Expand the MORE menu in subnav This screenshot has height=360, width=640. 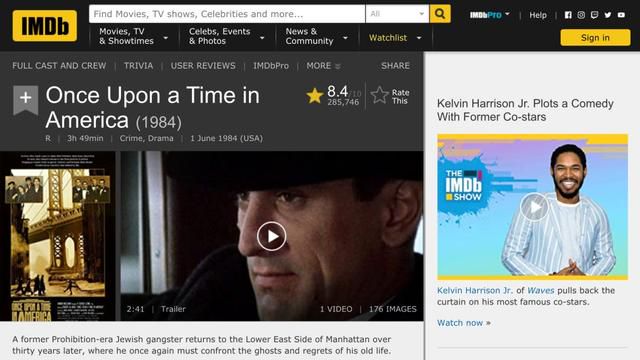click(323, 66)
